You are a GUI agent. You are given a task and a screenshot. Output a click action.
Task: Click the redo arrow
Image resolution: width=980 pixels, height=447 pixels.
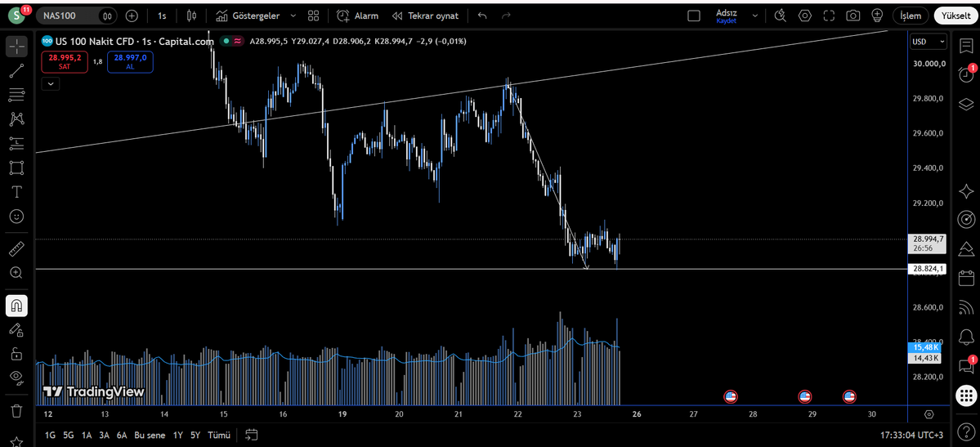[506, 16]
